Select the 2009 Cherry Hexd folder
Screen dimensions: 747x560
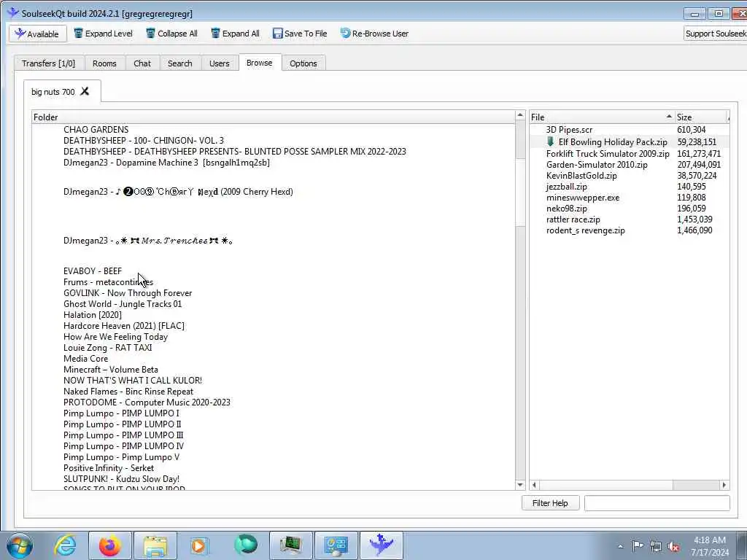tap(178, 192)
